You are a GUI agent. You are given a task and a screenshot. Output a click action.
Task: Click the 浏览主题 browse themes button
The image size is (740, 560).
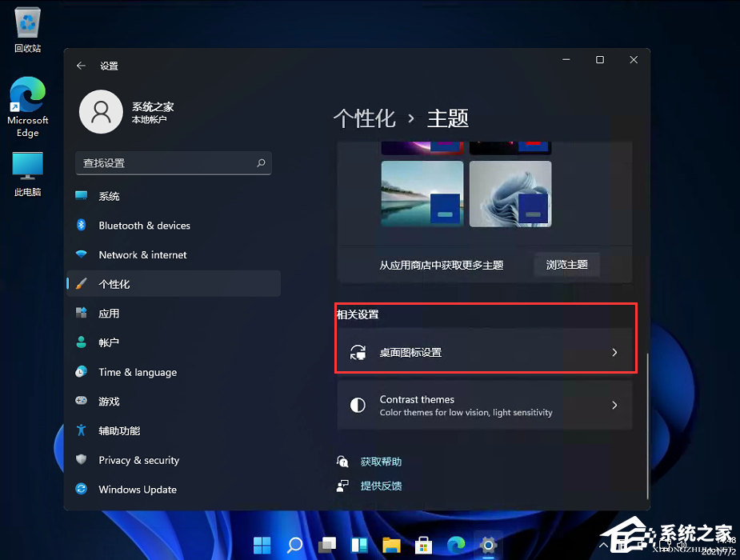566,265
